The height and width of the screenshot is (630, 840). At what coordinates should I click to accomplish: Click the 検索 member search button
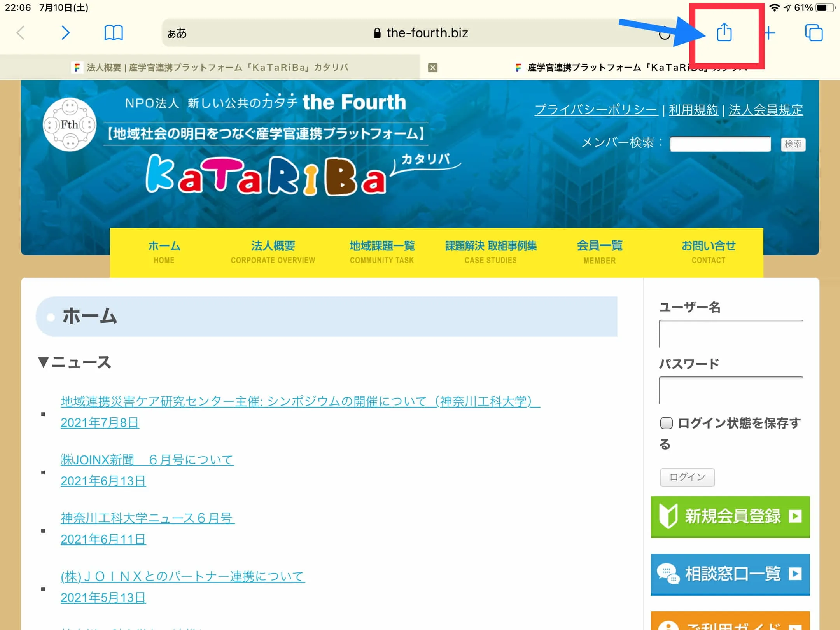pyautogui.click(x=793, y=144)
